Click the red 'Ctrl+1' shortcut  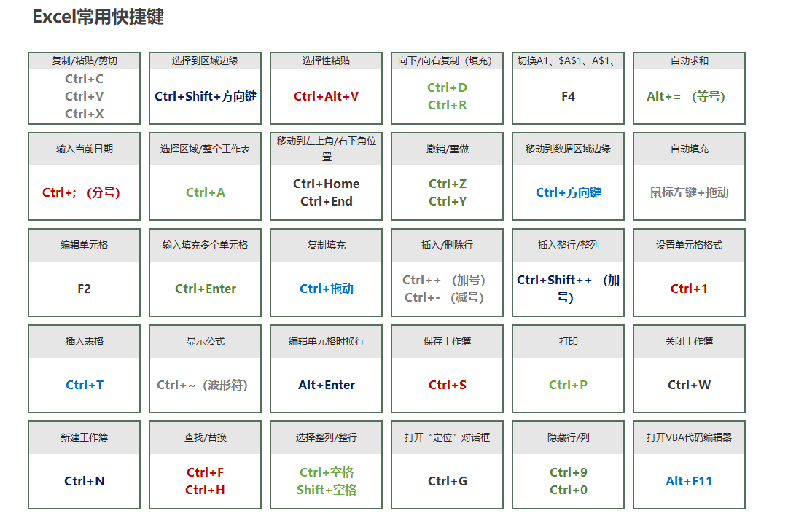point(689,289)
